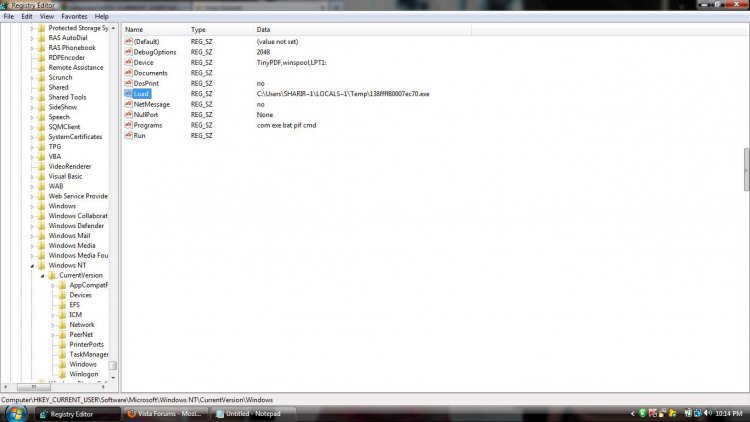Switch to Untitled - Notepad taskbar button
The image size is (750, 422).
[254, 414]
